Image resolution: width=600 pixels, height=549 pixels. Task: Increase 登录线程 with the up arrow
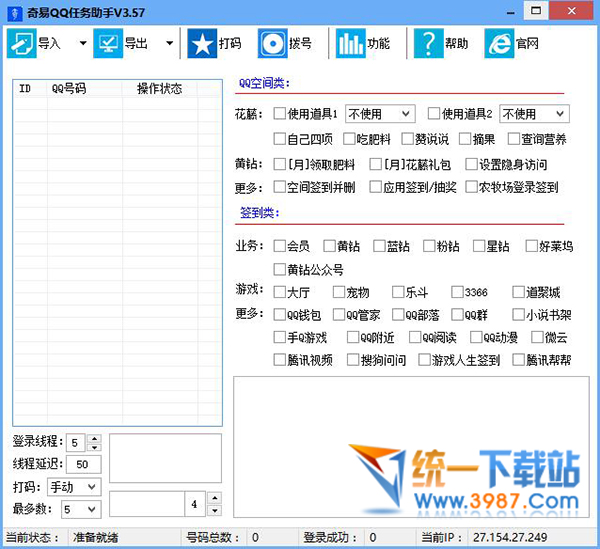(x=94, y=438)
